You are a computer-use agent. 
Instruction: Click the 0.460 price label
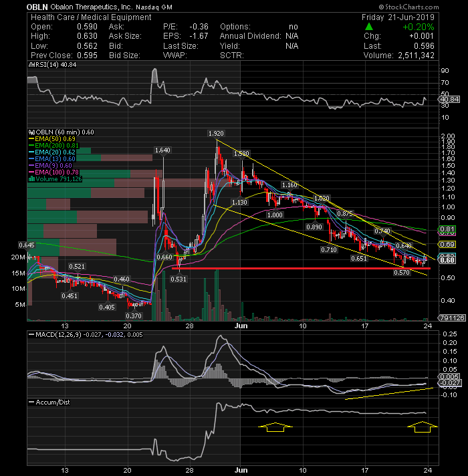[122, 279]
